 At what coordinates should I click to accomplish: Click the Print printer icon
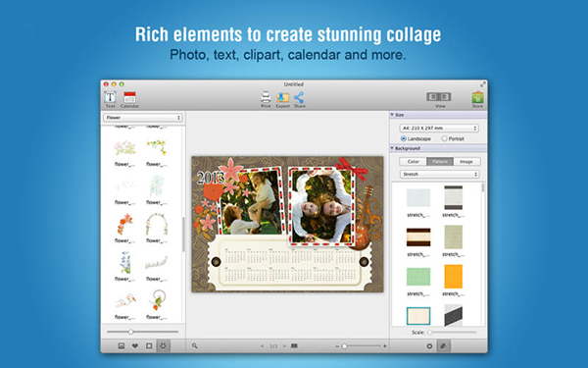tap(266, 97)
